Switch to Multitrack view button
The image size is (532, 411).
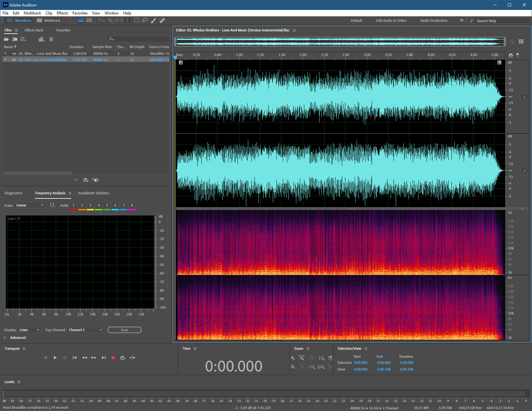[49, 20]
